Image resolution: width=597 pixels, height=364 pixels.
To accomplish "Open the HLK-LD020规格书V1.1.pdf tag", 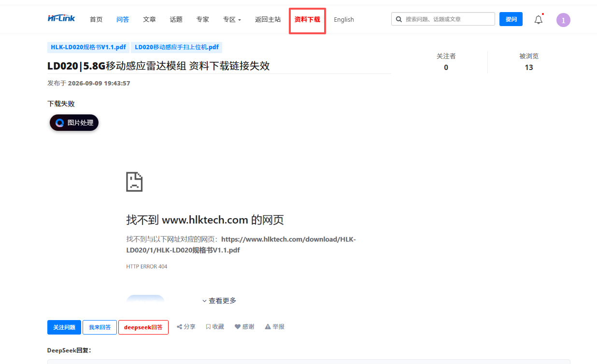I will 88,47.
